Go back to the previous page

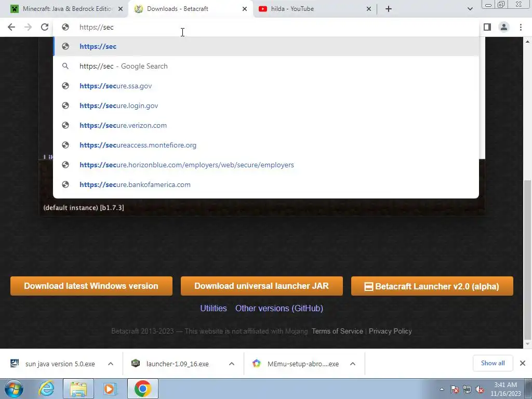click(11, 27)
